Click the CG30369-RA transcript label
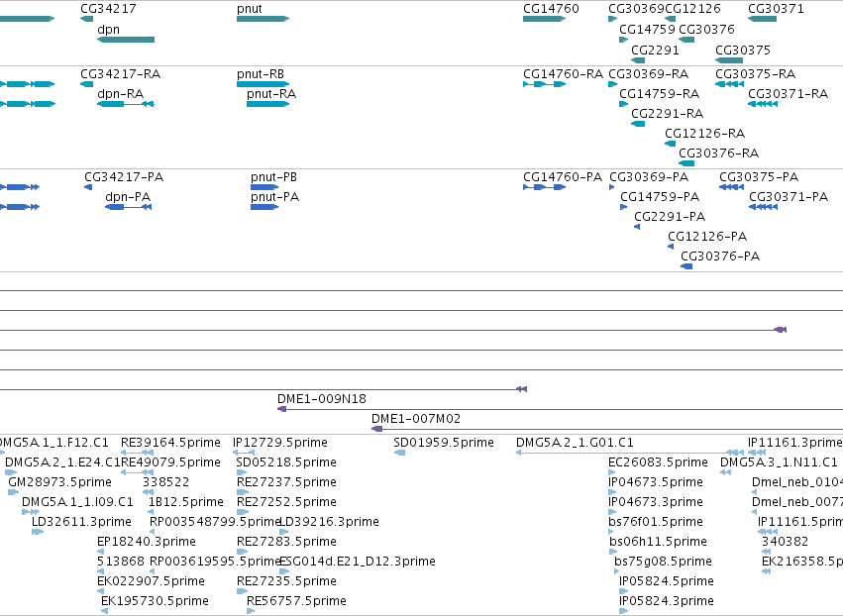This screenshot has width=843, height=616. tap(649, 73)
